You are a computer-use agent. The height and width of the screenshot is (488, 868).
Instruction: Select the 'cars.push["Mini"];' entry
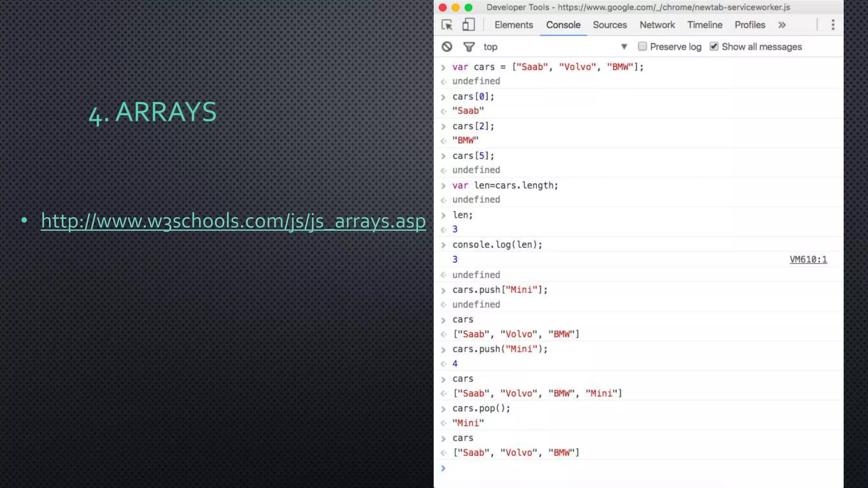(x=500, y=290)
